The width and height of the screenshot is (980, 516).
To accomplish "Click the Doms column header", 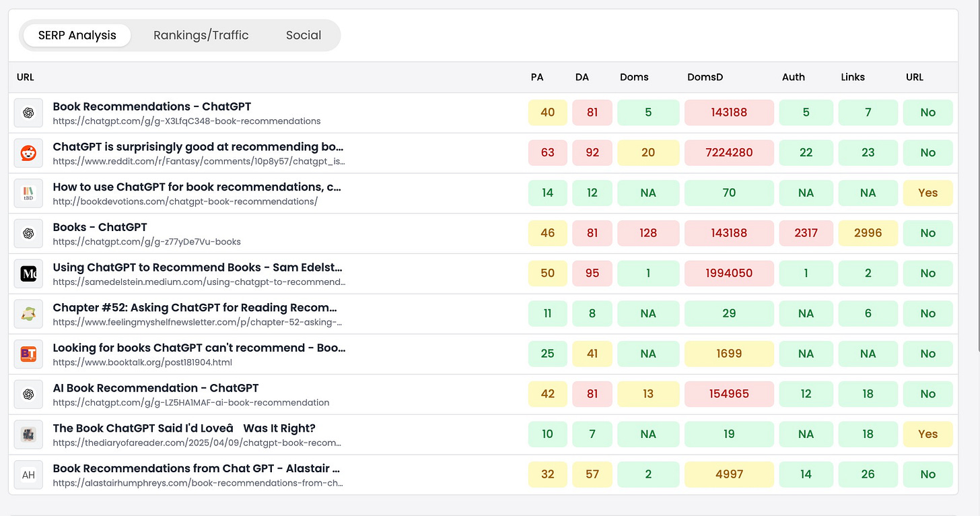I will pyautogui.click(x=634, y=77).
